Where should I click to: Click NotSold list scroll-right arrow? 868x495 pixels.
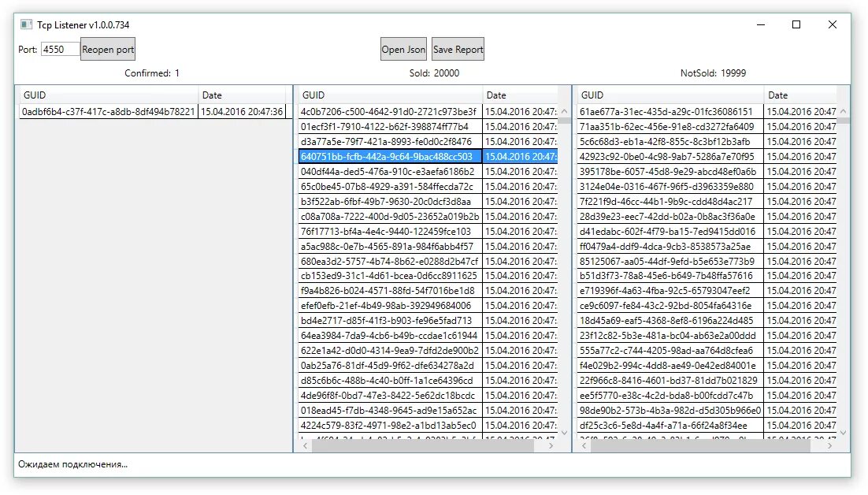point(830,445)
